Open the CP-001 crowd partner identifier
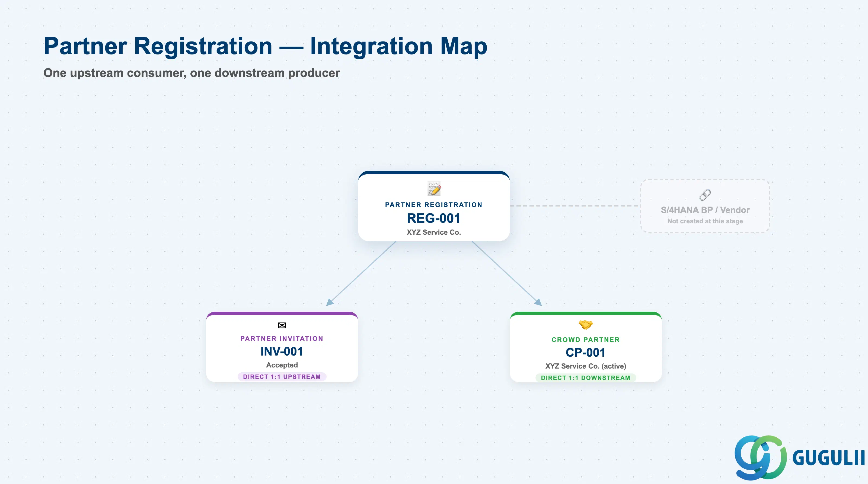This screenshot has height=484, width=868. pos(586,352)
